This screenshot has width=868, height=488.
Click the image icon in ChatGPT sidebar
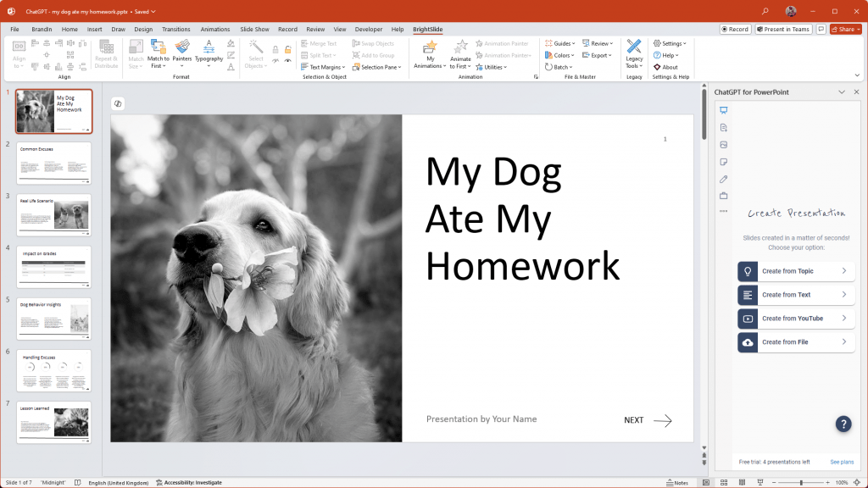[x=723, y=144]
